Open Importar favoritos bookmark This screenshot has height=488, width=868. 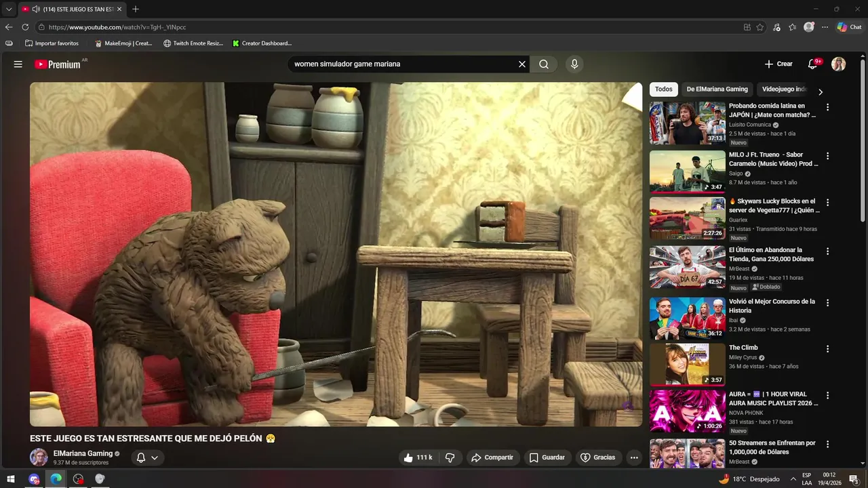pos(52,43)
